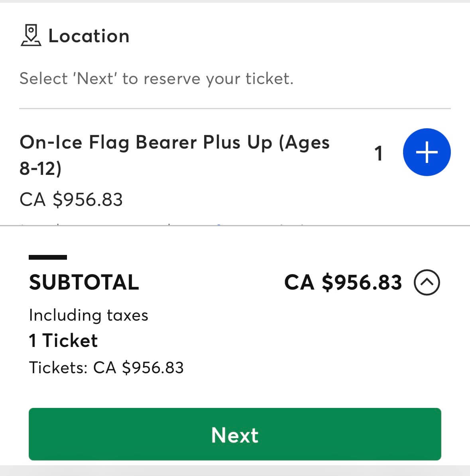The width and height of the screenshot is (470, 476).
Task: Tap the ticket price under the ticket name
Action: click(x=71, y=199)
